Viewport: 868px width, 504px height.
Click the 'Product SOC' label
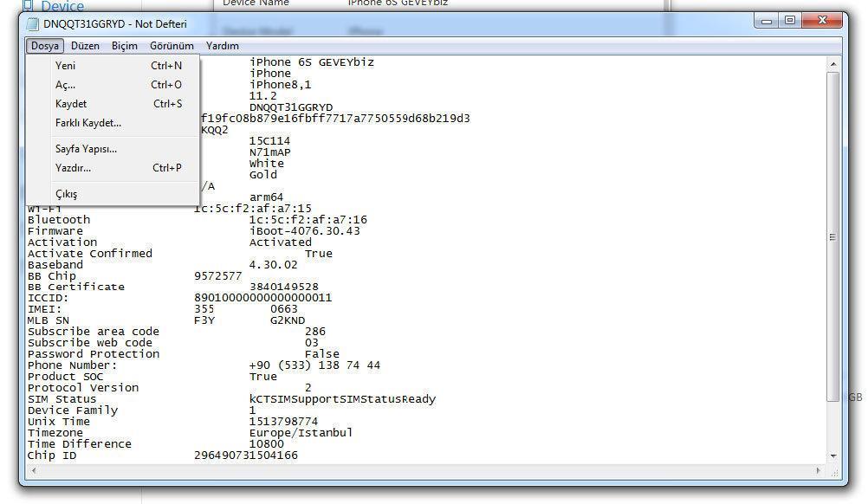click(65, 377)
